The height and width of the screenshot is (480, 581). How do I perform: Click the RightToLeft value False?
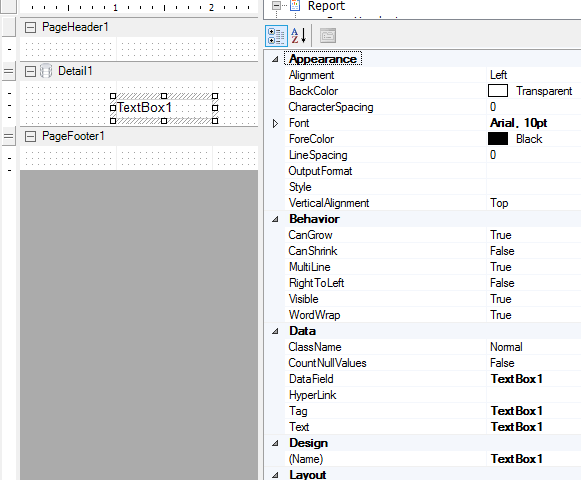pos(502,283)
